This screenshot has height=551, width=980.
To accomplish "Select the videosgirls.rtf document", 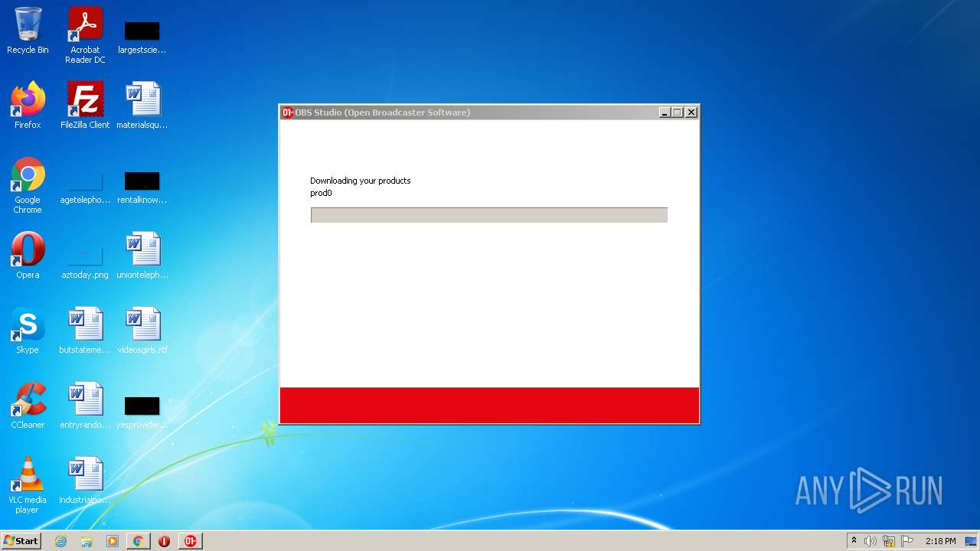I will point(142,331).
